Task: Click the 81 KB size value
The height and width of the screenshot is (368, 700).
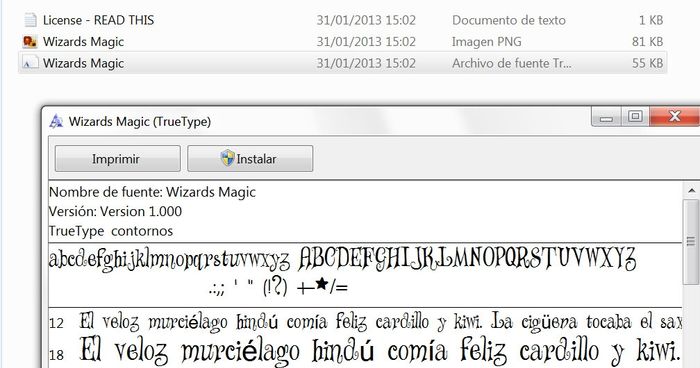Action: coord(647,42)
